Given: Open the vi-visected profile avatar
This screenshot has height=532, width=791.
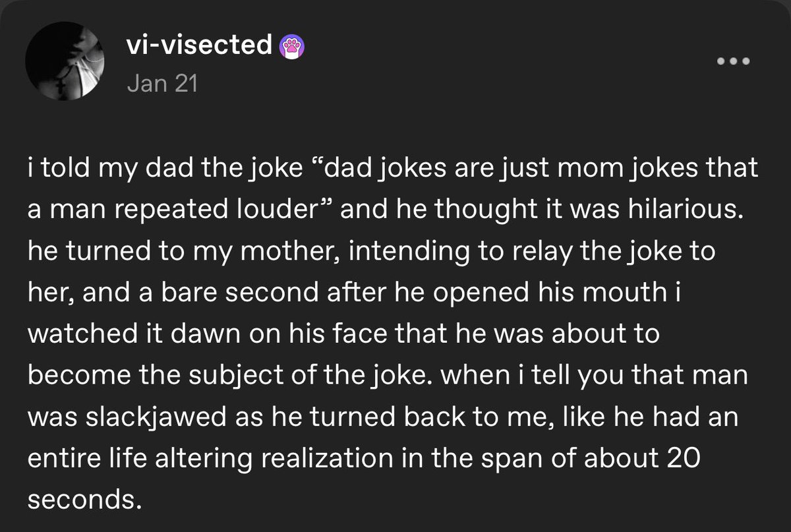Looking at the screenshot, I should click(65, 65).
